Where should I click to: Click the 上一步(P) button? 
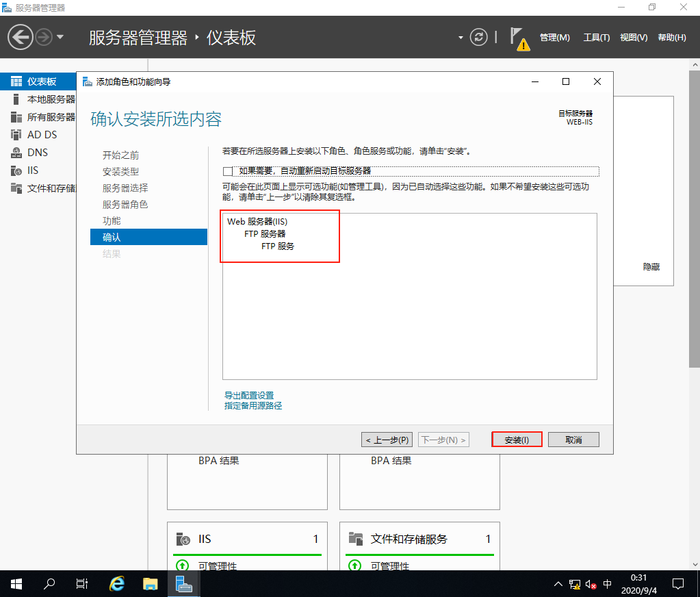click(x=387, y=440)
